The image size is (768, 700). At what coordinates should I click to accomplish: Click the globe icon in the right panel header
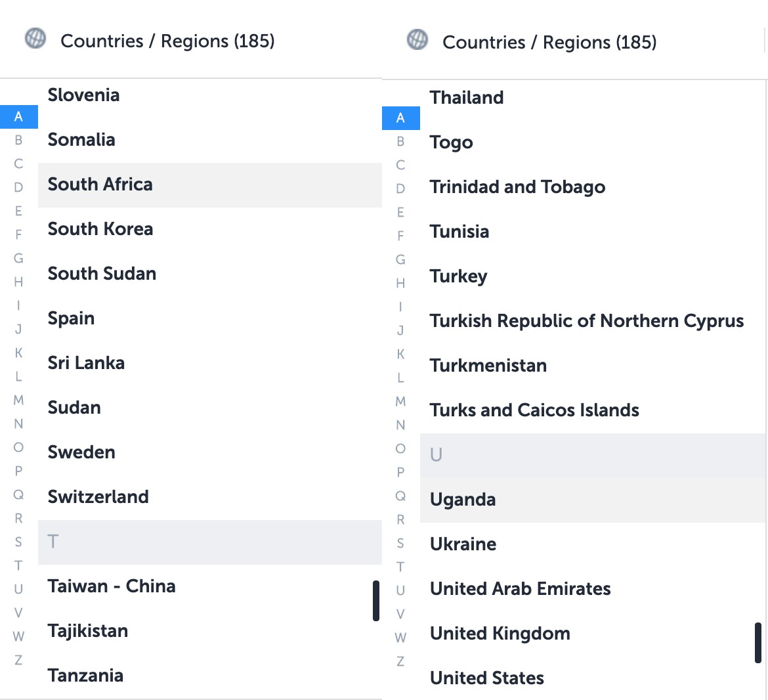coord(417,40)
